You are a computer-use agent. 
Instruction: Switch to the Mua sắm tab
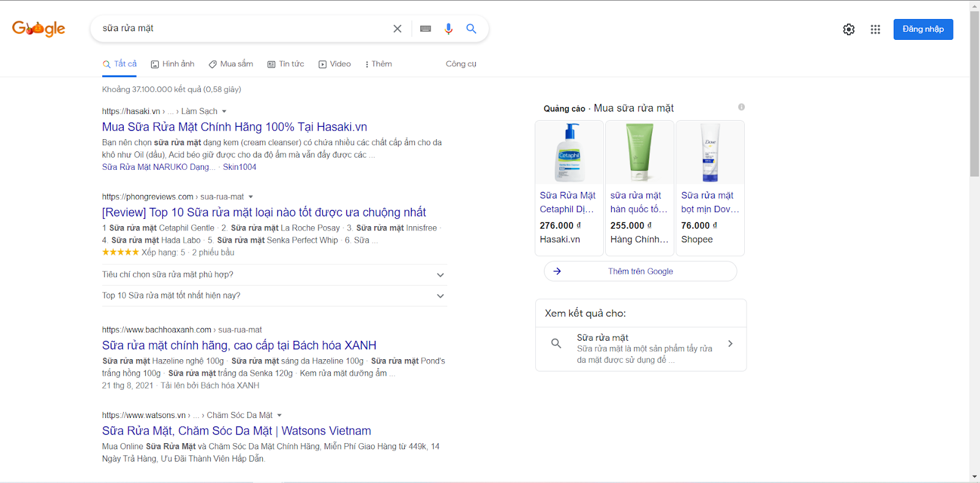(231, 64)
